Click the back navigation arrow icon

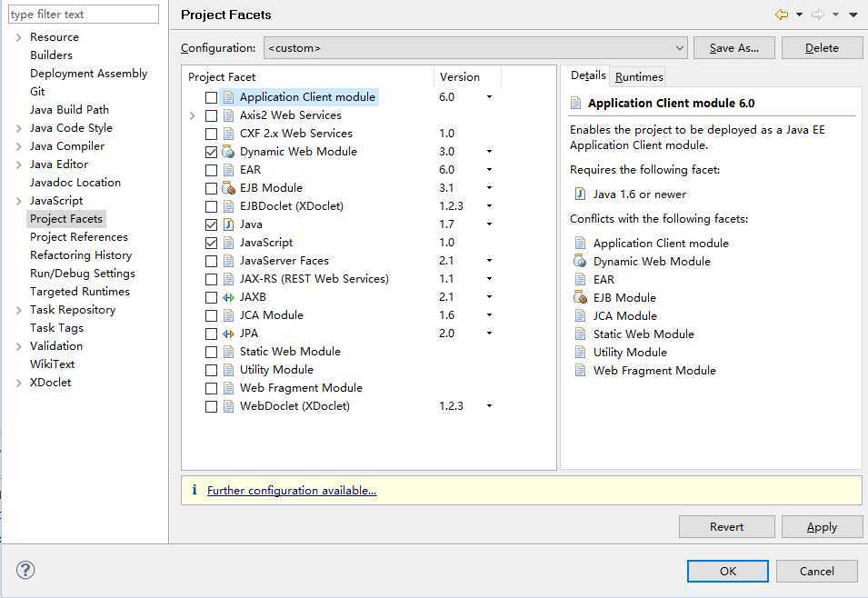(781, 15)
